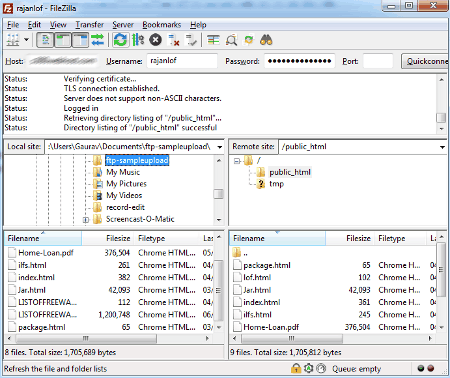Open the Bookmarks menu

pyautogui.click(x=162, y=25)
